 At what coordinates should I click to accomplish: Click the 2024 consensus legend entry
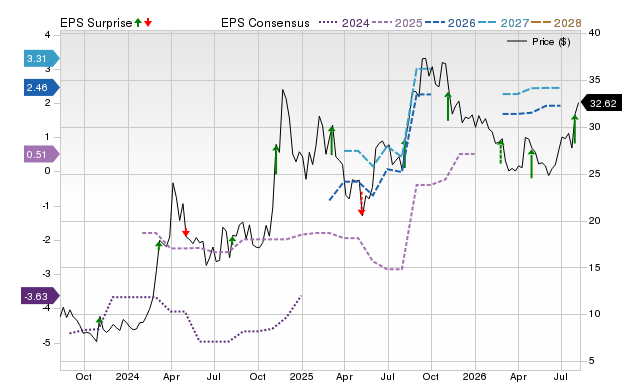point(344,23)
